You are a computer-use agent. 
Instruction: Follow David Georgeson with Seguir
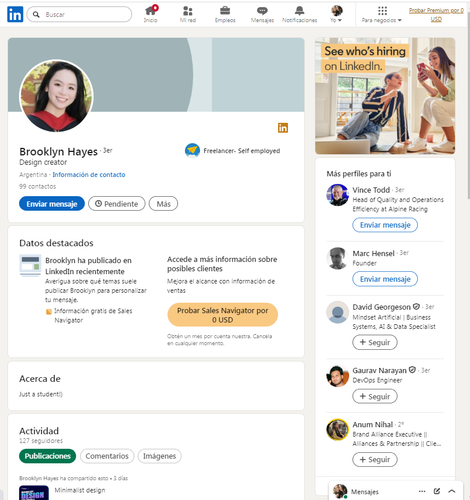(x=375, y=342)
